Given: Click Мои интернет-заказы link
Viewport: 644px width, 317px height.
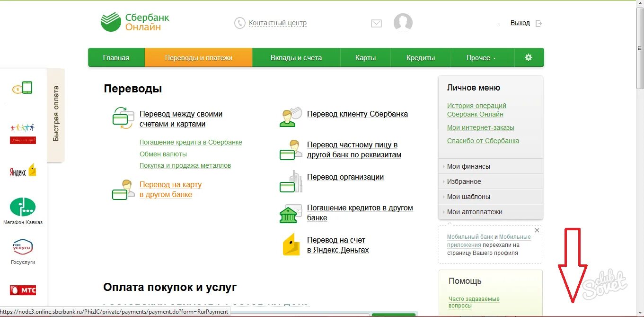Looking at the screenshot, I should pyautogui.click(x=481, y=127).
